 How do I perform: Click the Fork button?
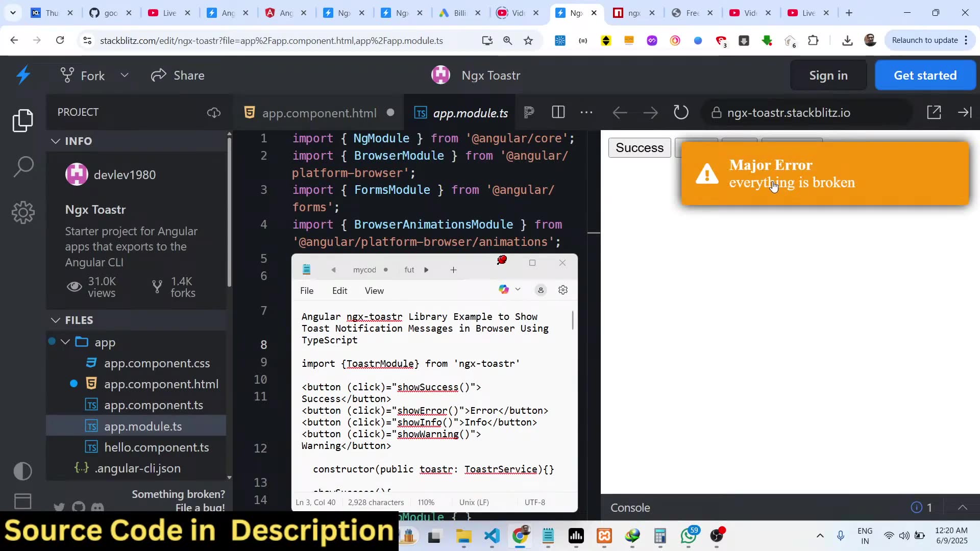click(x=83, y=76)
